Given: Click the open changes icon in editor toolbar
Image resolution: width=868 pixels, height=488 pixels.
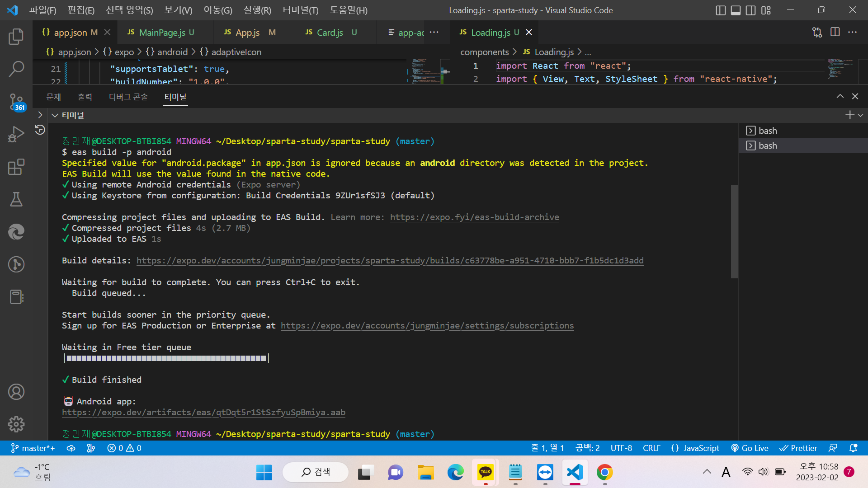Looking at the screenshot, I should pos(817,32).
